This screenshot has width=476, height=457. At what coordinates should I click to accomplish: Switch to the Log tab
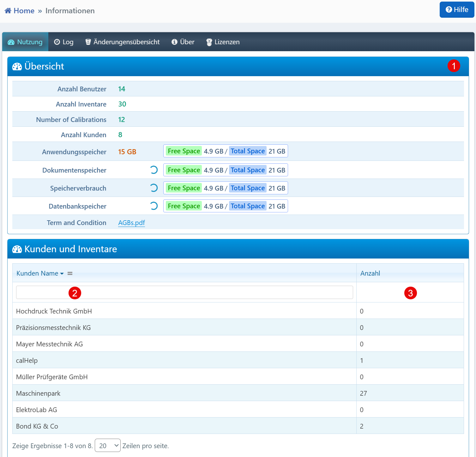(64, 42)
